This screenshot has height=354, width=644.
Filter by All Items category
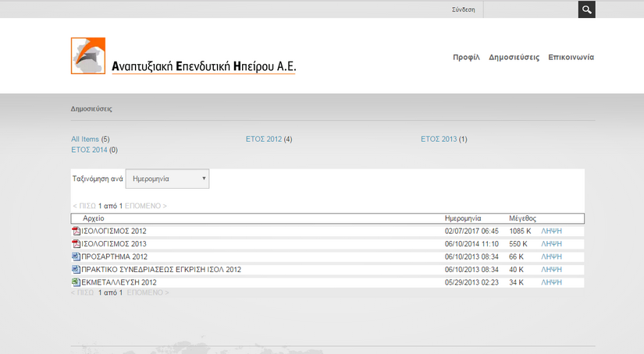[85, 140]
